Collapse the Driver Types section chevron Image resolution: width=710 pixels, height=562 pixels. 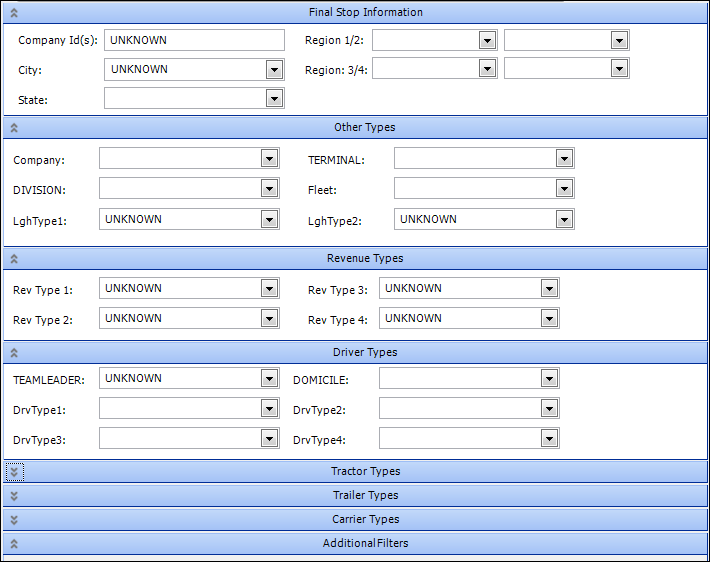point(14,353)
